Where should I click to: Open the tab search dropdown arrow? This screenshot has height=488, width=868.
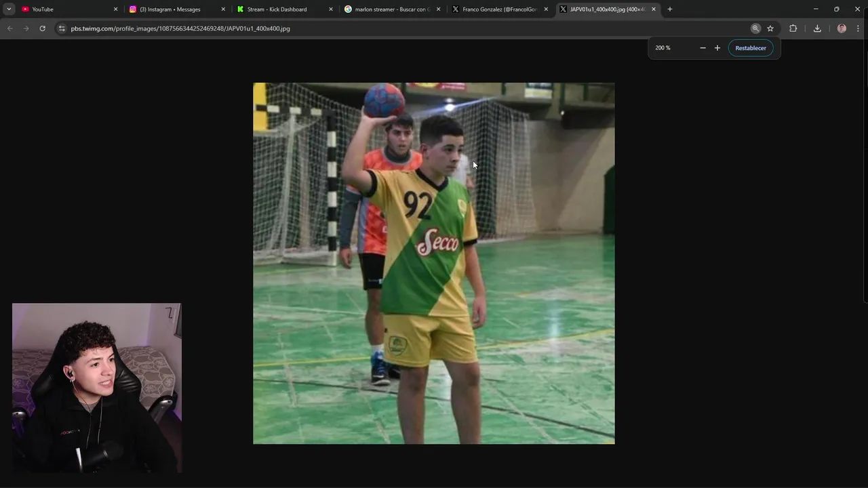point(9,9)
